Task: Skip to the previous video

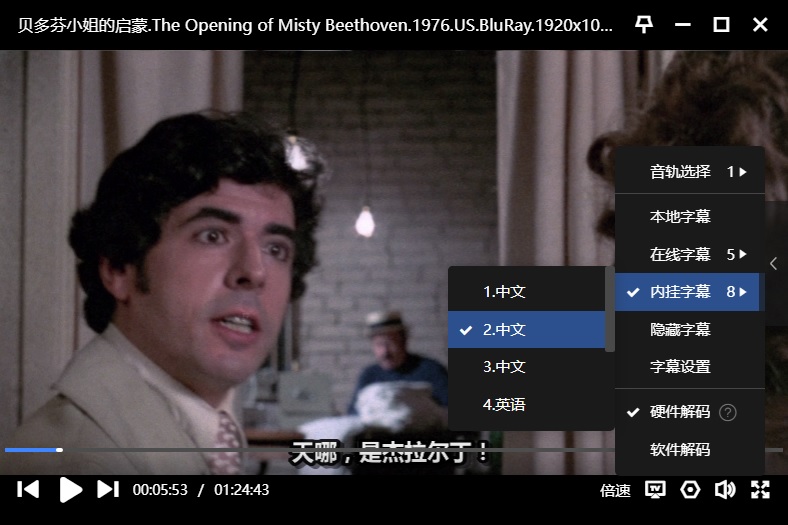Action: [28, 489]
